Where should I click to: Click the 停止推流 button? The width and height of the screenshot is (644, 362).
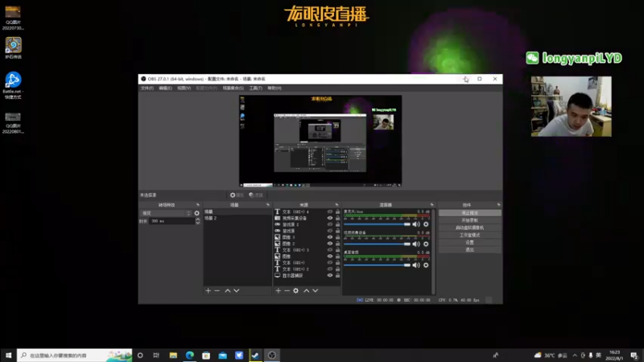click(469, 213)
